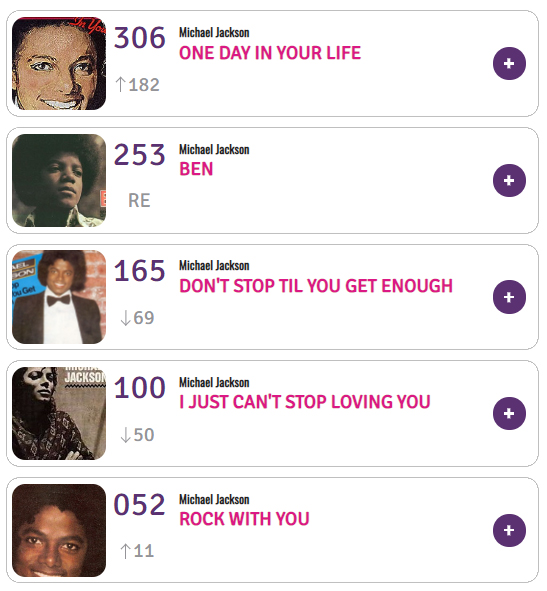The height and width of the screenshot is (591, 547).
Task: Open the BEN song title link
Action: point(196,169)
